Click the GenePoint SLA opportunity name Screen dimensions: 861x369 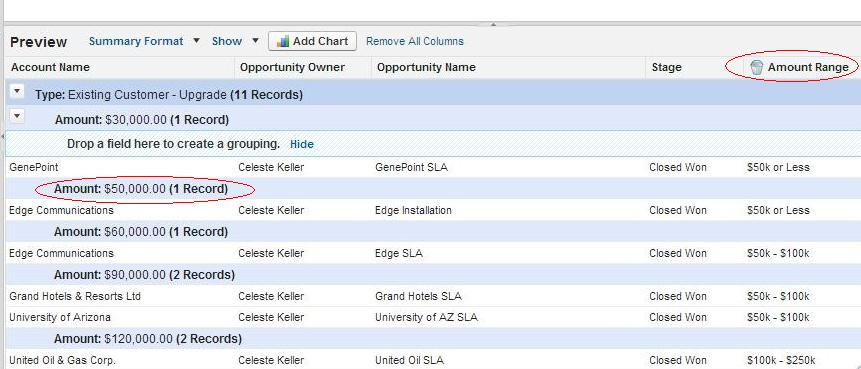(411, 167)
